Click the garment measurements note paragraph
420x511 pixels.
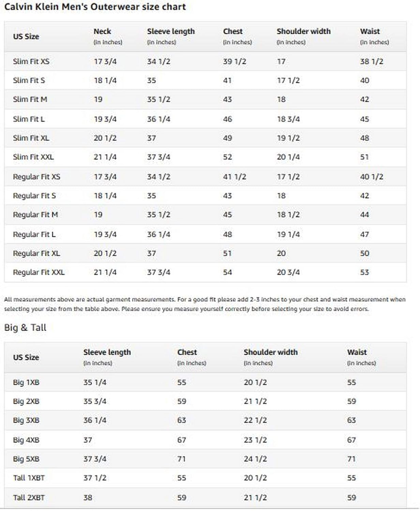[205, 304]
